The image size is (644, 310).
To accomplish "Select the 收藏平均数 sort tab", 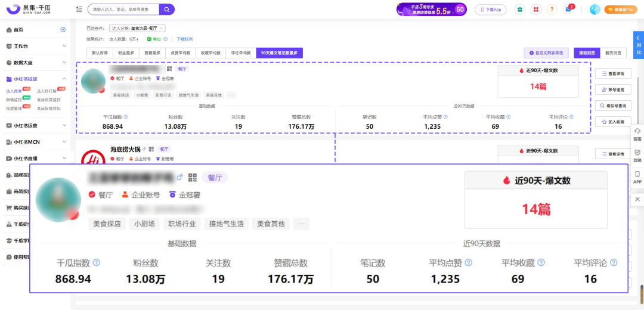I will click(x=210, y=53).
